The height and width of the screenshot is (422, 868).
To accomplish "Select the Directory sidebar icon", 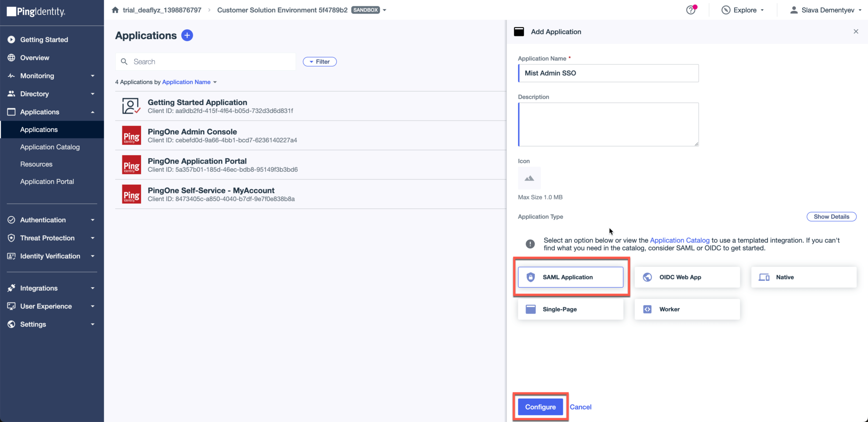I will pos(11,94).
